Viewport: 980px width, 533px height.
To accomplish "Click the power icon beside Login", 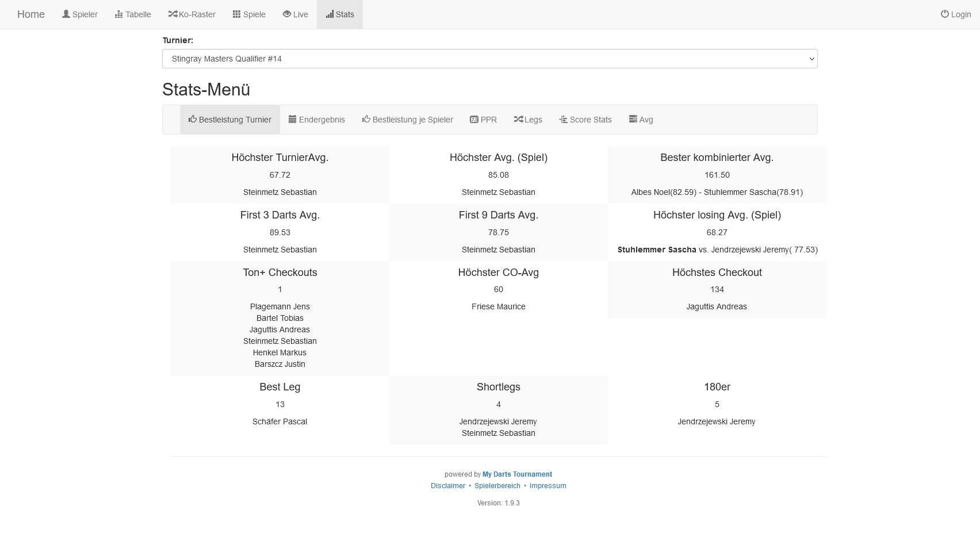I will (944, 14).
